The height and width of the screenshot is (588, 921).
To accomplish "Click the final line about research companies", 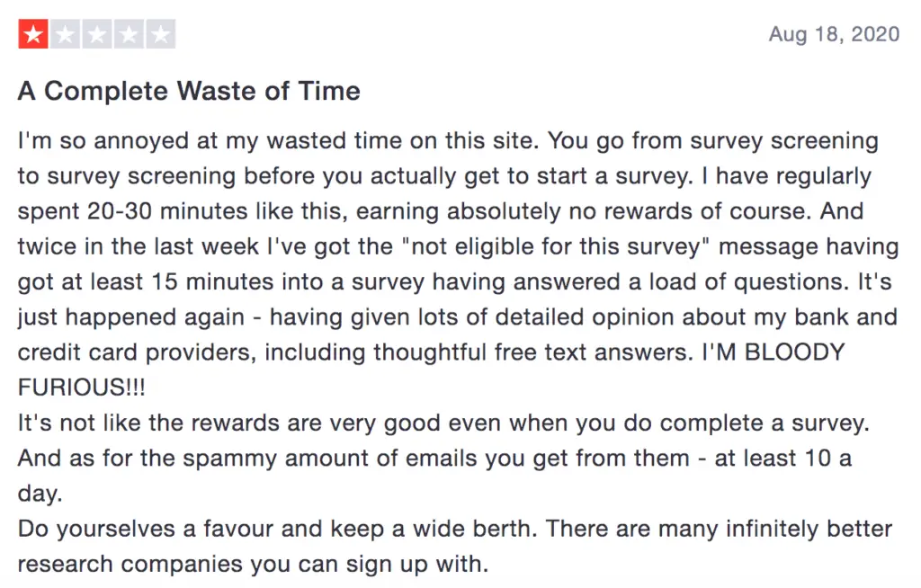I will coord(253,564).
